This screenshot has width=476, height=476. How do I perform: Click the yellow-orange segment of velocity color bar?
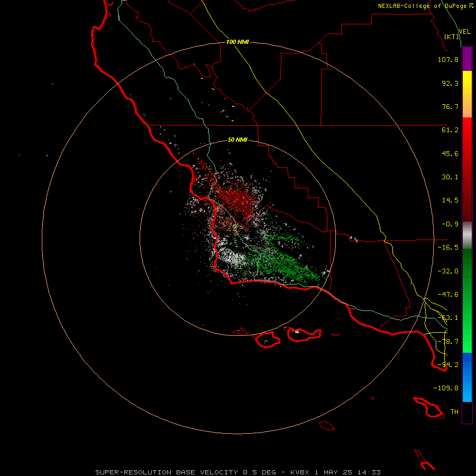(x=467, y=94)
